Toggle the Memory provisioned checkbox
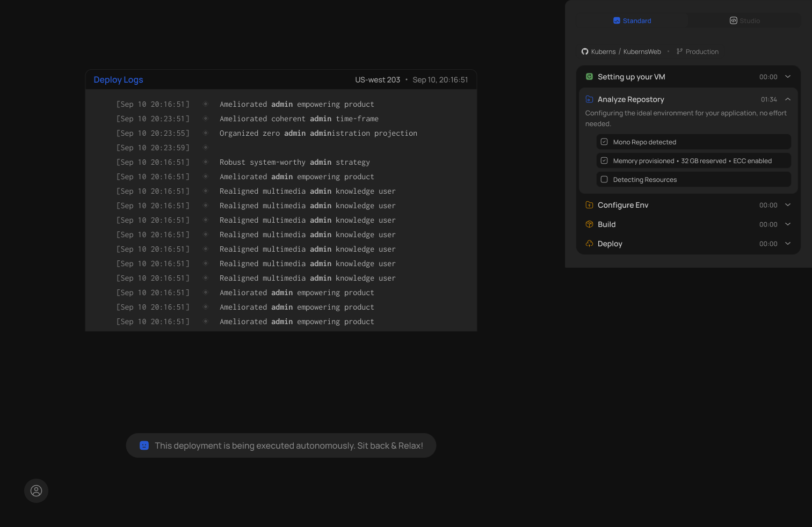 [604, 160]
